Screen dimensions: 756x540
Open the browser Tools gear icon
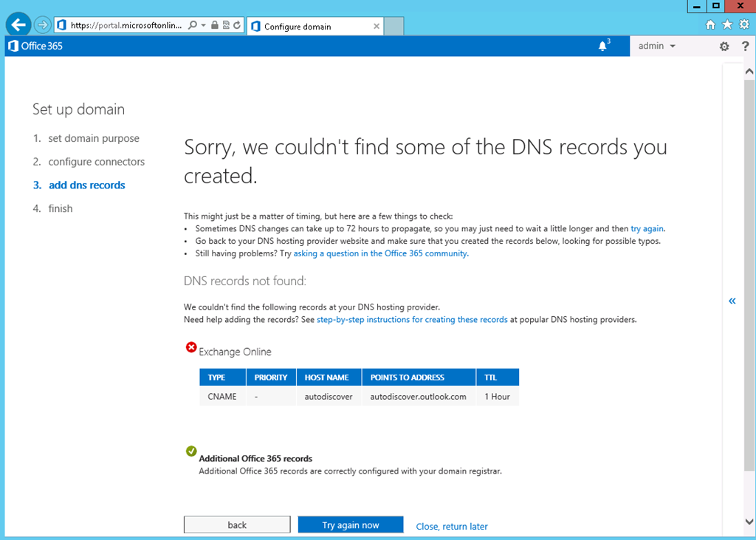pyautogui.click(x=744, y=24)
